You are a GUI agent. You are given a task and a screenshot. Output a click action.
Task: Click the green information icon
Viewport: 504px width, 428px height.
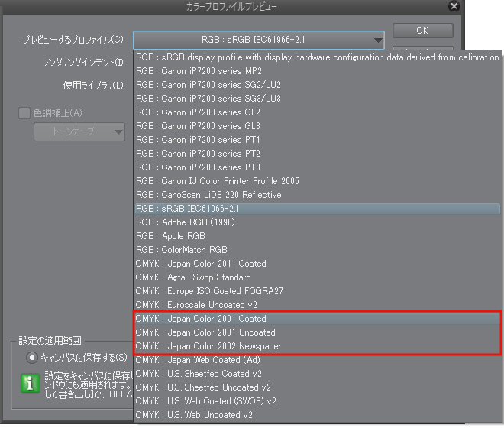[31, 383]
